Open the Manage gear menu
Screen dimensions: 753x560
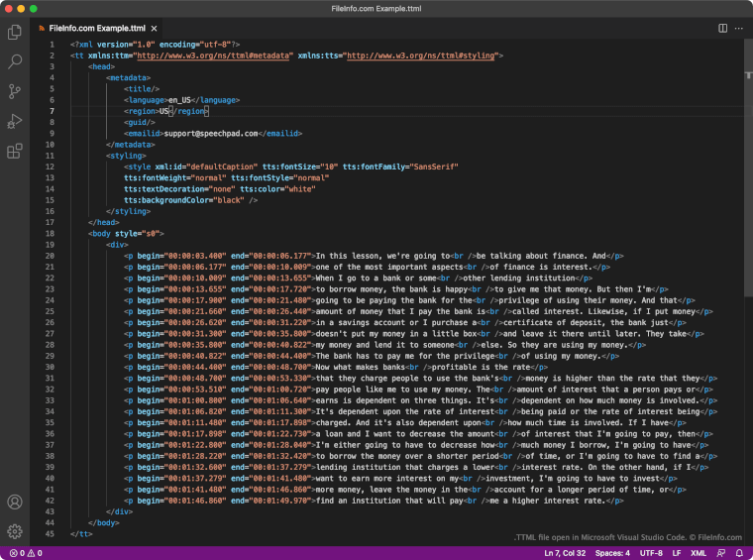tap(15, 531)
